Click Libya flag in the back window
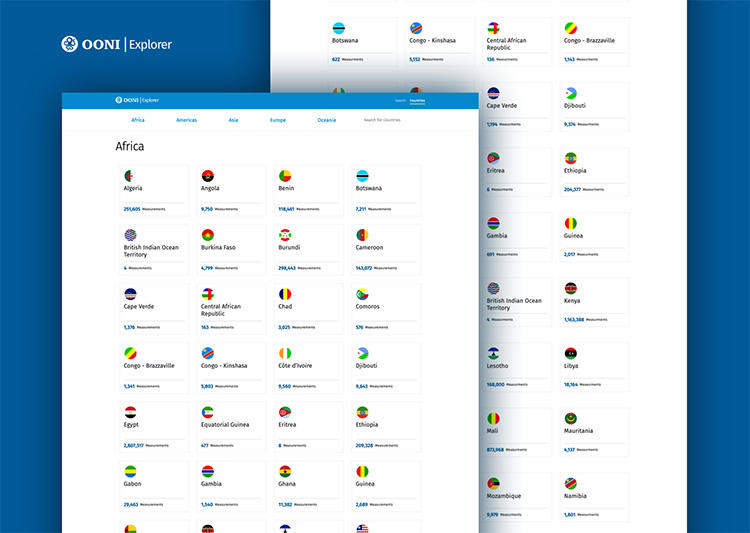This screenshot has width=750, height=533. tap(571, 353)
